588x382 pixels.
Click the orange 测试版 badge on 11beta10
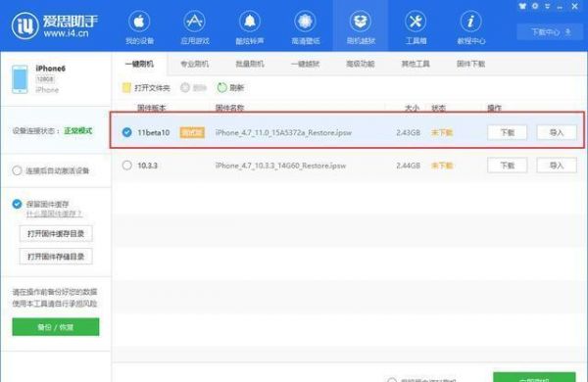point(192,132)
